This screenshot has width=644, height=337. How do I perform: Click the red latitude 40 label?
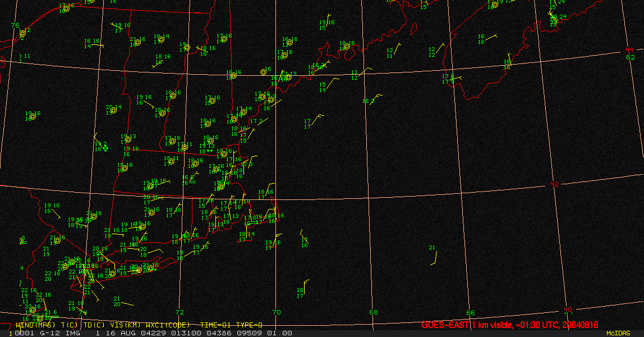[568, 309]
